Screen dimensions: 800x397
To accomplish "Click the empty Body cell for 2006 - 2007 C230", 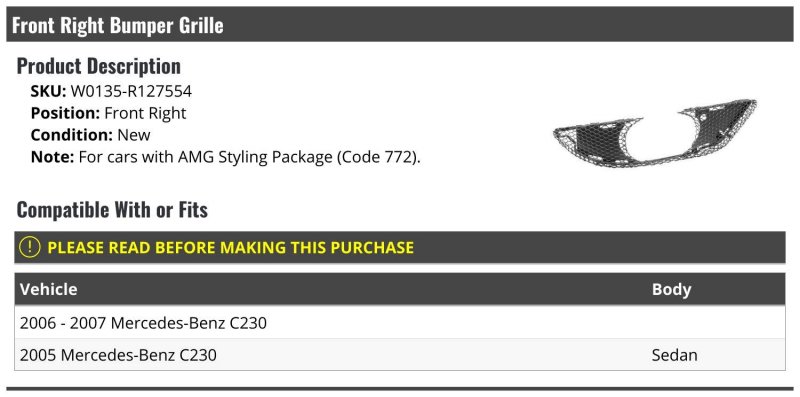I will (x=716, y=322).
